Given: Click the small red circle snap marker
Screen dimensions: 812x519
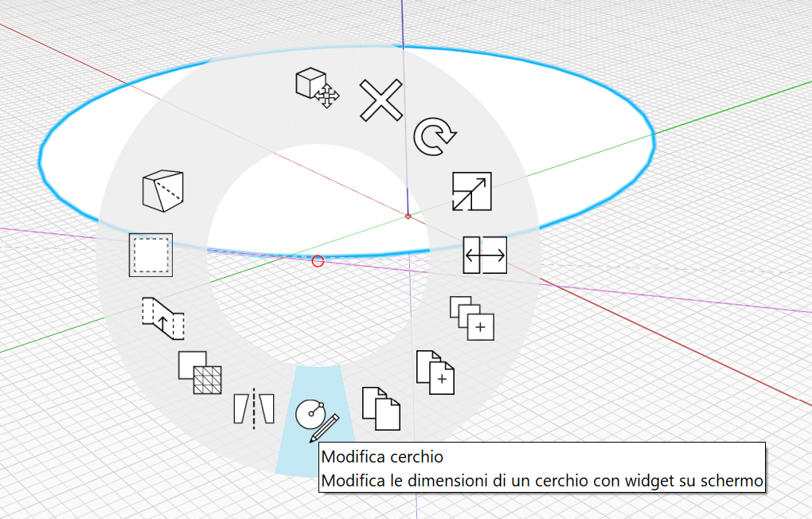Looking at the screenshot, I should [x=318, y=261].
